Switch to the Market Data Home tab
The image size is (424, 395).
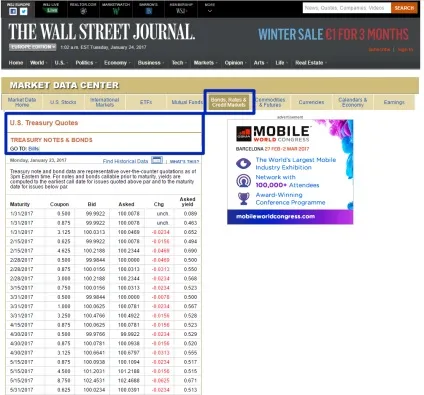[x=22, y=102]
